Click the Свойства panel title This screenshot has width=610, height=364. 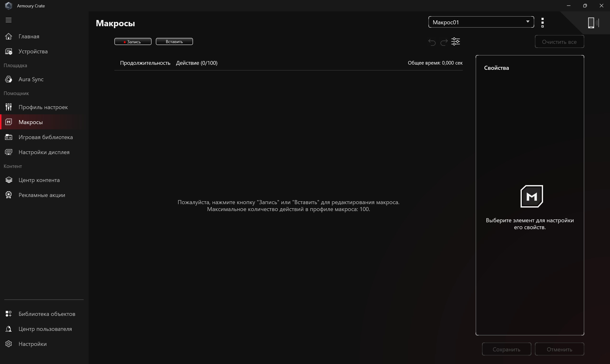click(496, 68)
